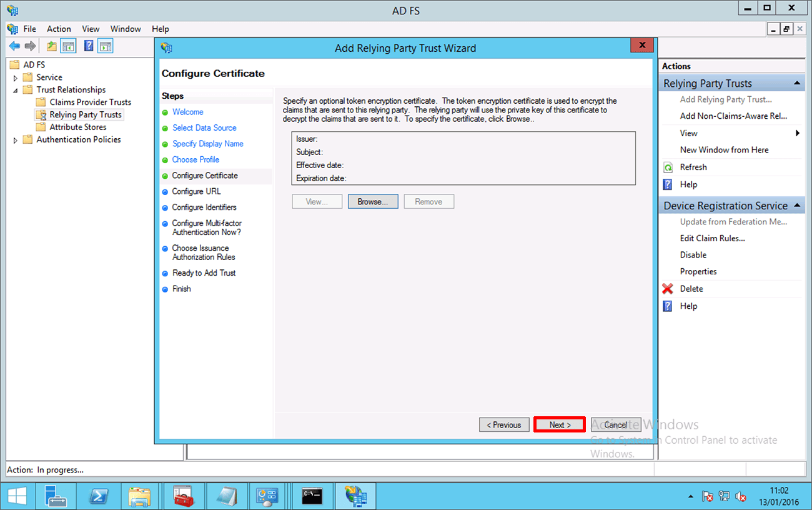Click the Refresh icon in the Actions pane
The image size is (812, 510).
[x=668, y=167]
